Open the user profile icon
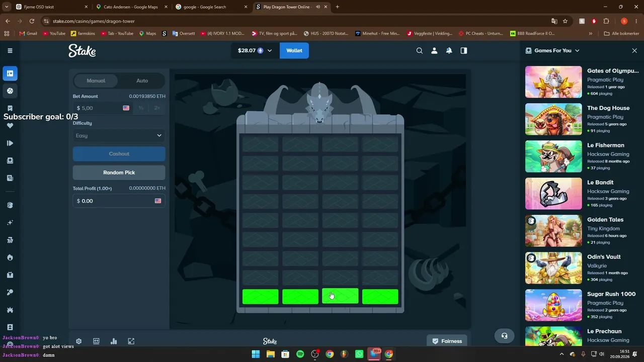Image resolution: width=644 pixels, height=362 pixels. 434,50
